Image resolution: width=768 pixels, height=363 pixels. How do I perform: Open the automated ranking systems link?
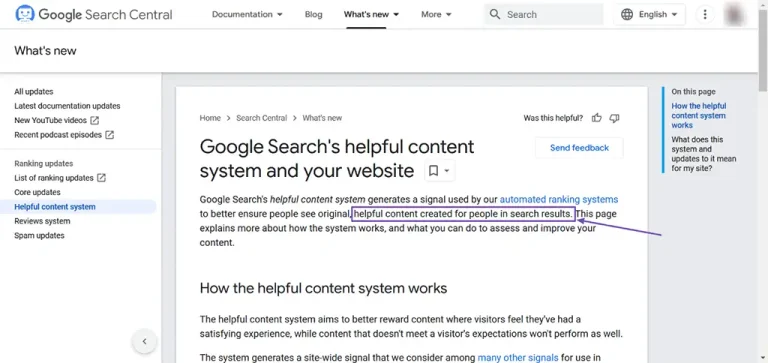coord(559,199)
